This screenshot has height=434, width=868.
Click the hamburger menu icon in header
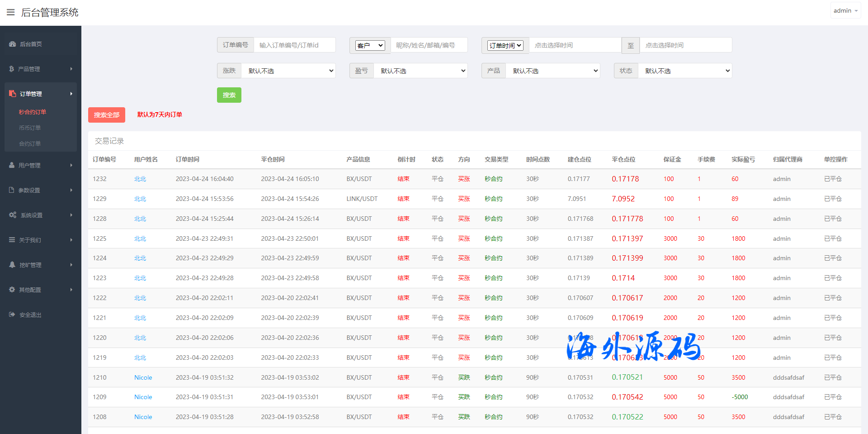(10, 12)
